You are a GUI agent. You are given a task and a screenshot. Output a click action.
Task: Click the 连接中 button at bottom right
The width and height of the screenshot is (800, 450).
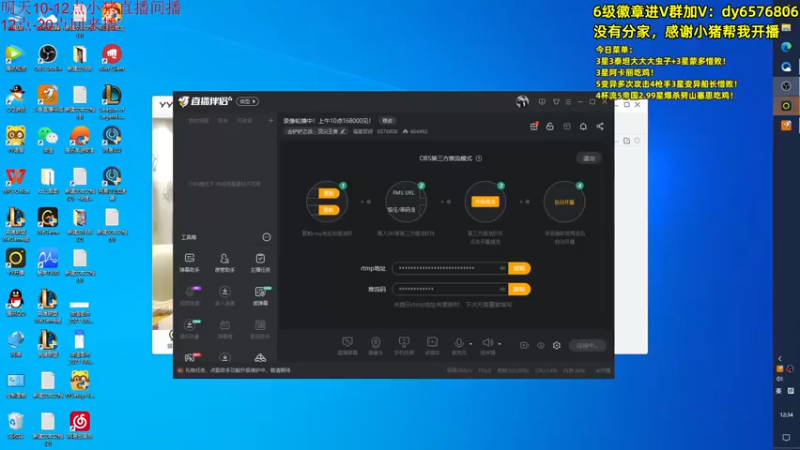(587, 345)
